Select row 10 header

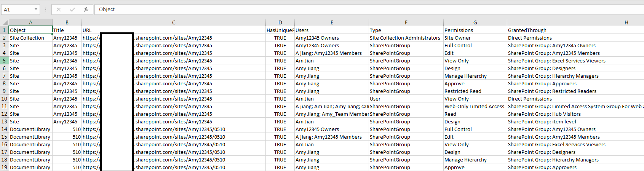coord(4,99)
